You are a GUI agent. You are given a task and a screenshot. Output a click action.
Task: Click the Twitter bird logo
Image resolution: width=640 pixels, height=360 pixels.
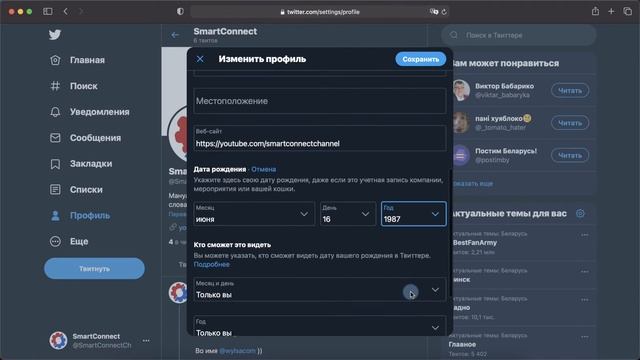(55, 35)
